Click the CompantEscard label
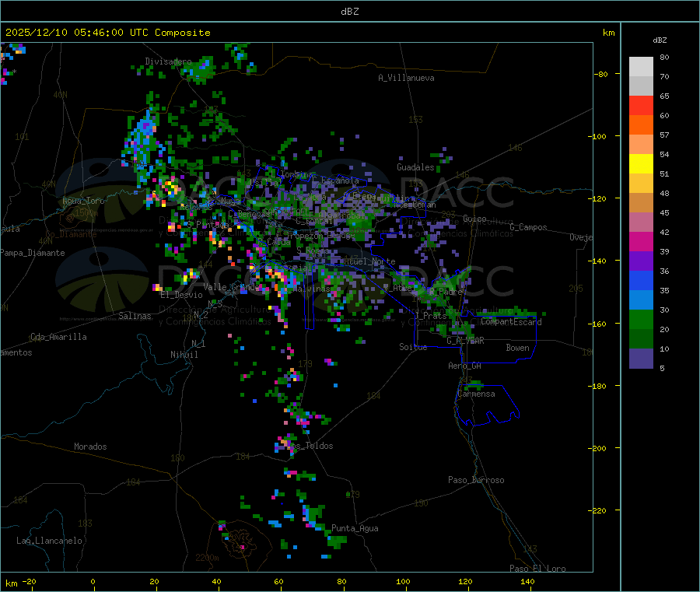This screenshot has height=592, width=700. (x=511, y=322)
